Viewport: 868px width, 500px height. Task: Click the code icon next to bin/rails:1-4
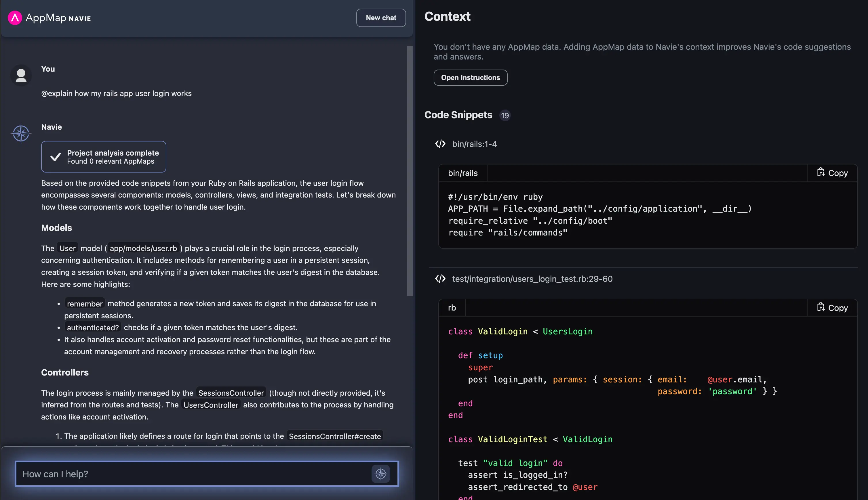pos(440,144)
